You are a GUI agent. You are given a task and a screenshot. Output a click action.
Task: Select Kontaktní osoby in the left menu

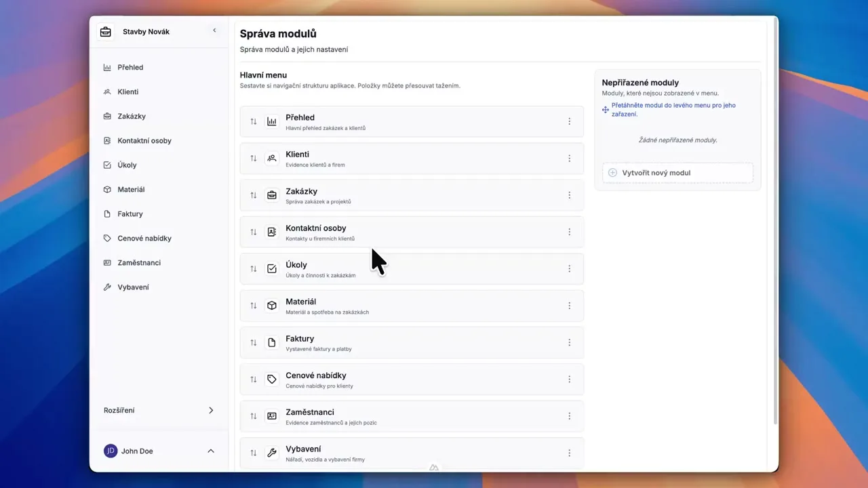coord(144,140)
